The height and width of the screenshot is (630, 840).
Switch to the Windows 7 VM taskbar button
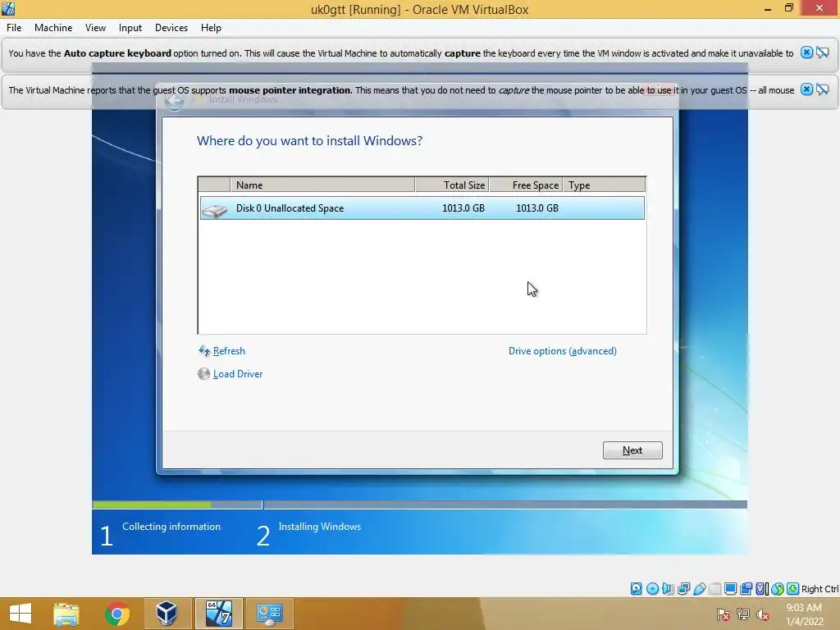218,614
